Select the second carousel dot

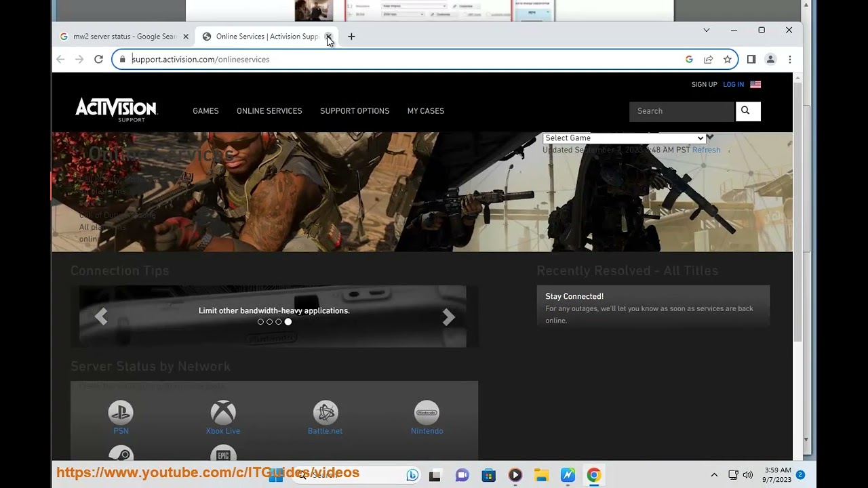pos(269,322)
